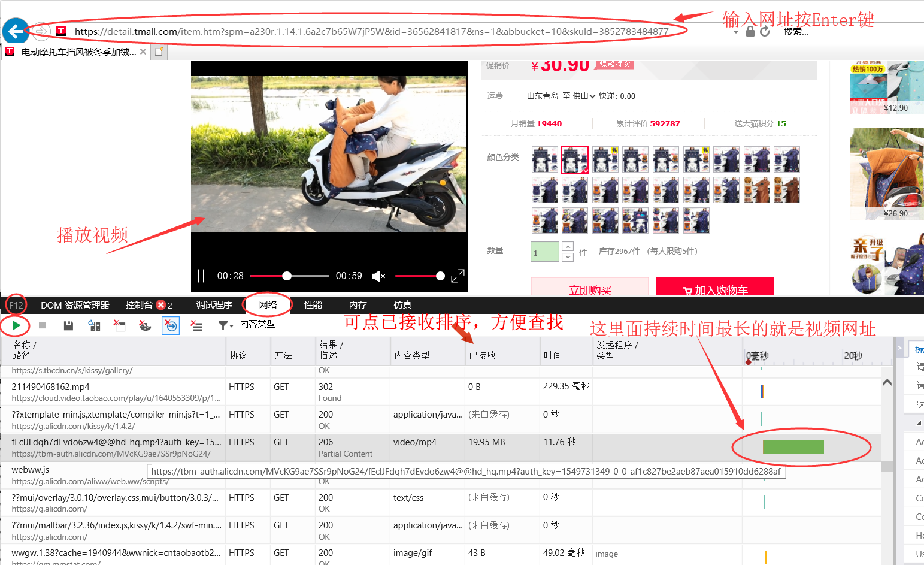Open the address bar history dropdown arrow
The image size is (924, 565).
tap(736, 32)
